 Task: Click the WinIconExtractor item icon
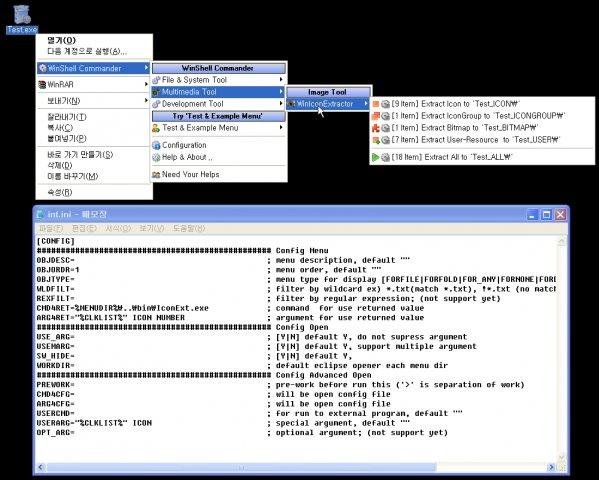click(291, 104)
